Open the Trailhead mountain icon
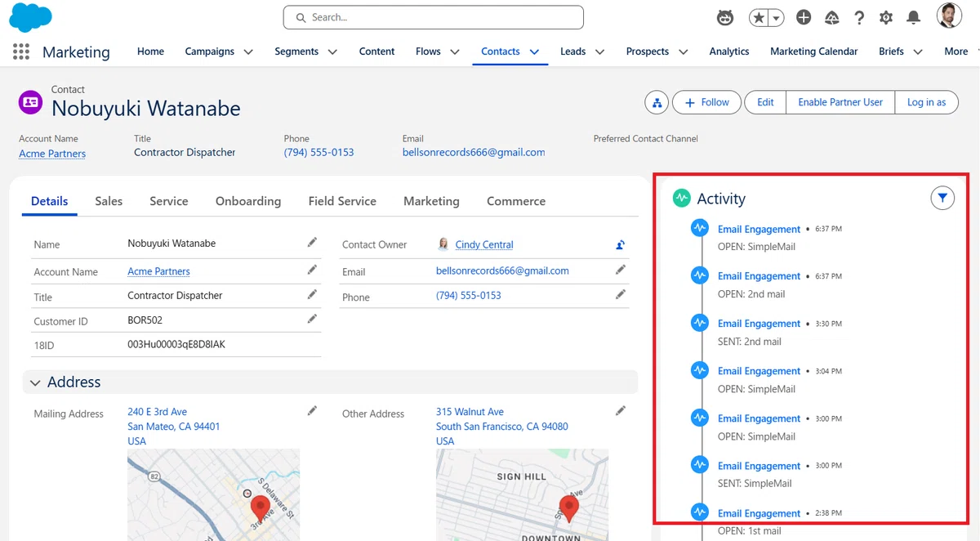Viewport: 980px width, 541px height. 832,17
